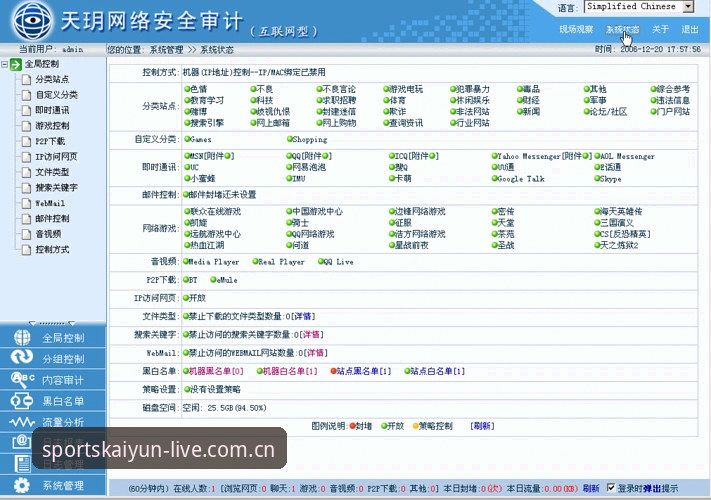The width and height of the screenshot is (711, 500).
Task: Open 关于 in top menu
Action: (660, 29)
